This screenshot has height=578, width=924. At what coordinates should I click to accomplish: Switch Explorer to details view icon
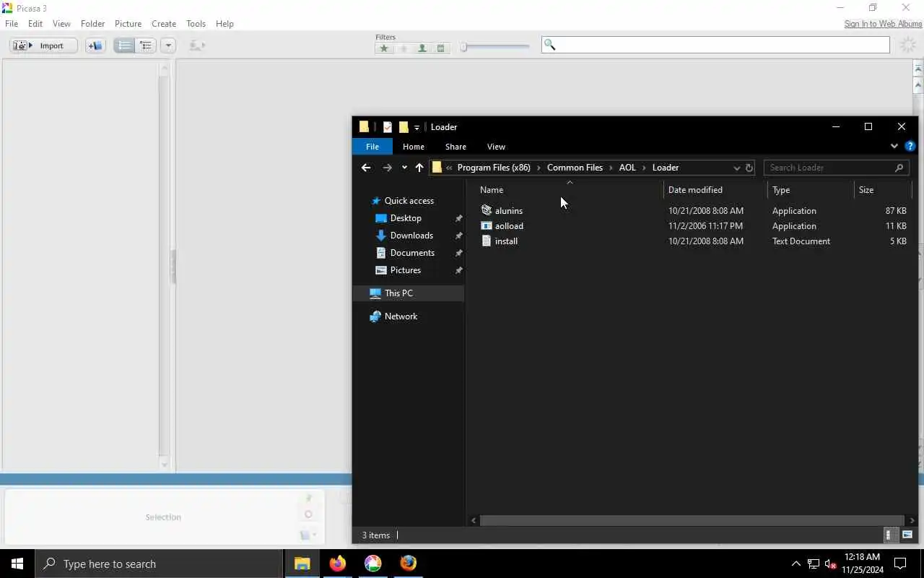890,535
